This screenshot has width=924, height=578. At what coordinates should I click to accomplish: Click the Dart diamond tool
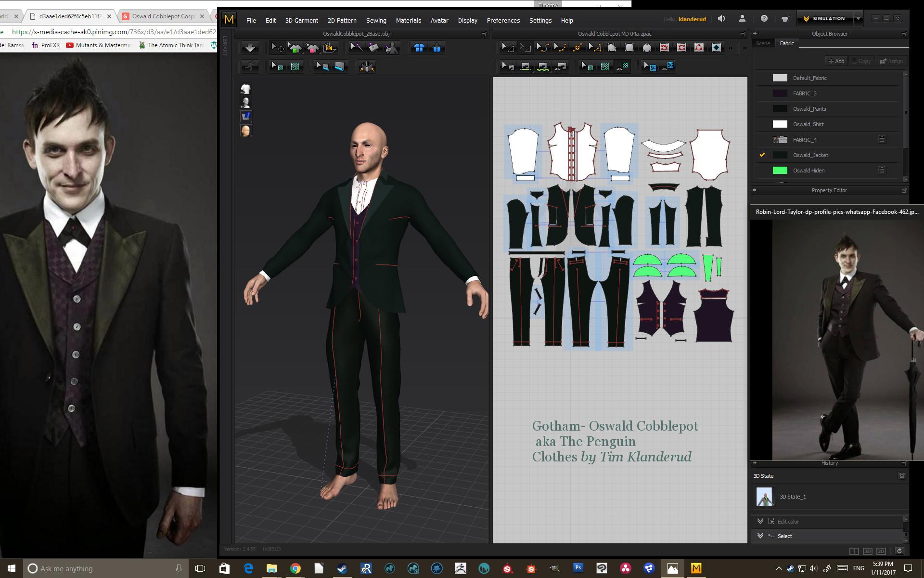[x=716, y=48]
